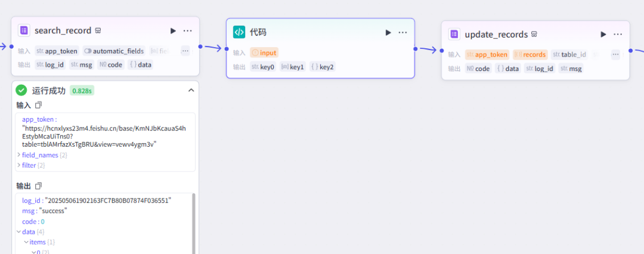Image resolution: width=644 pixels, height=254 pixels.
Task: Open the 代码 node options menu
Action: (x=403, y=32)
